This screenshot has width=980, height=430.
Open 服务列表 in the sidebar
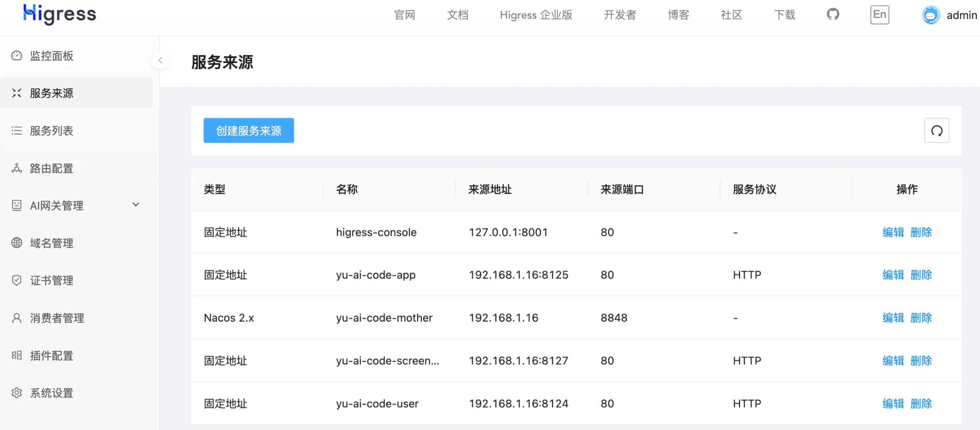point(51,131)
